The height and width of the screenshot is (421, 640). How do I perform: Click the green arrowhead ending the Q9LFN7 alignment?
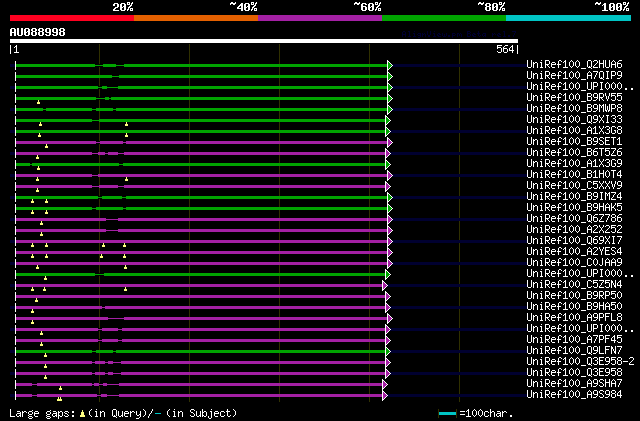point(388,352)
